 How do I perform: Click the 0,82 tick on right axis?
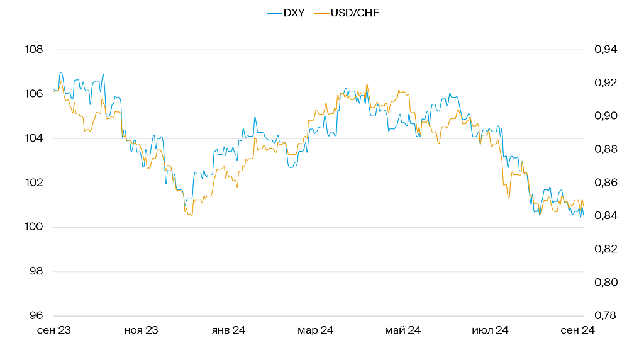click(x=606, y=249)
